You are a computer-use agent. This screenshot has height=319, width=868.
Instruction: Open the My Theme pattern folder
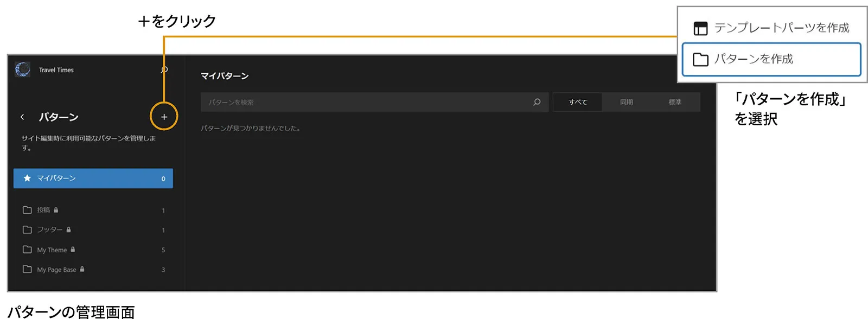pos(52,250)
